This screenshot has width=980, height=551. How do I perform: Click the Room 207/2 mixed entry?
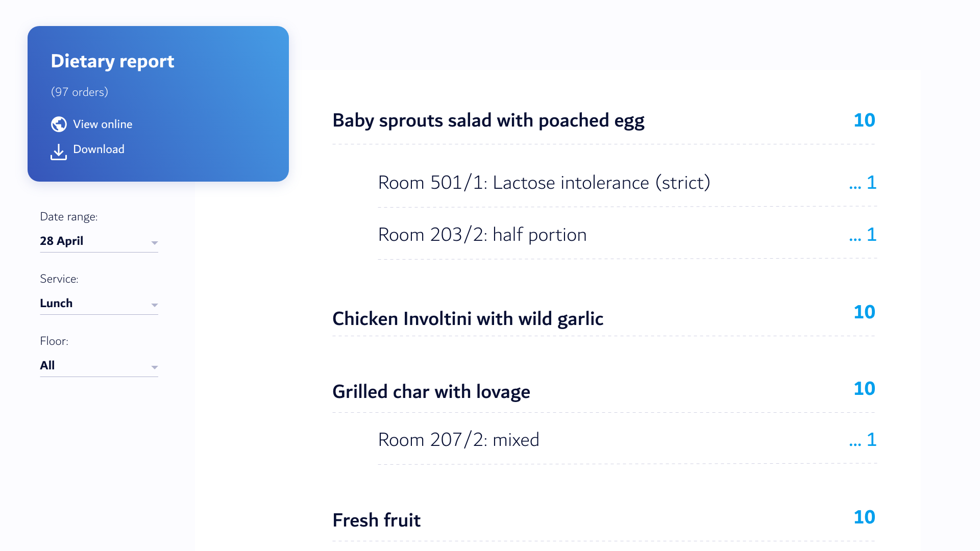(x=458, y=439)
